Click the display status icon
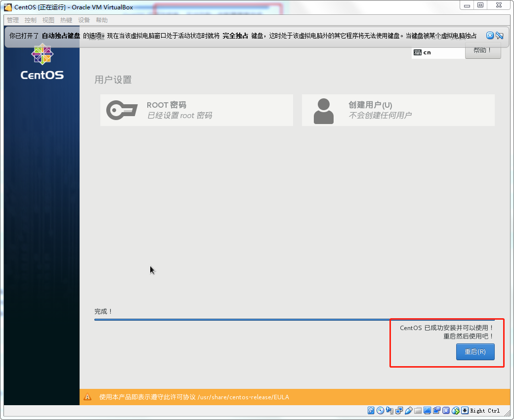The height and width of the screenshot is (420, 514). pos(427,411)
